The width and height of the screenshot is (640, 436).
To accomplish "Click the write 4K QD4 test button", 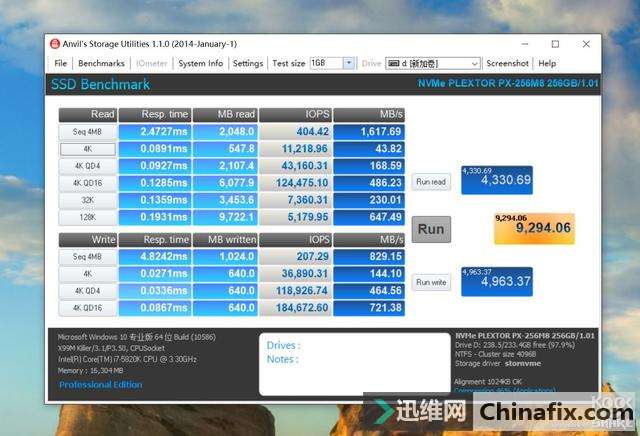I will (87, 291).
